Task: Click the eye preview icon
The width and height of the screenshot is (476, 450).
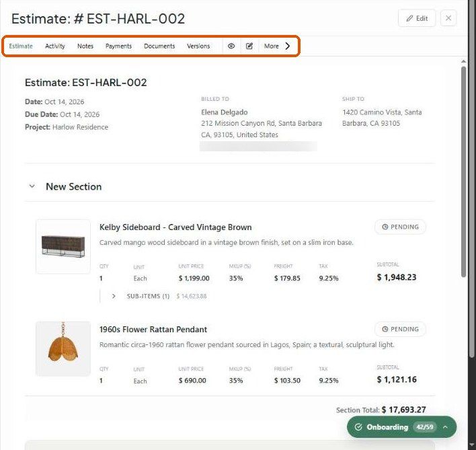Action: (231, 46)
